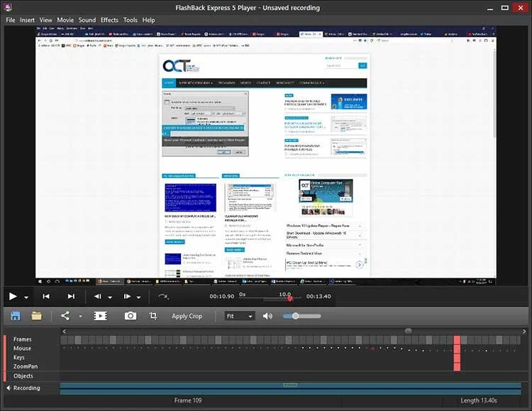Step forward one frame

click(x=127, y=296)
